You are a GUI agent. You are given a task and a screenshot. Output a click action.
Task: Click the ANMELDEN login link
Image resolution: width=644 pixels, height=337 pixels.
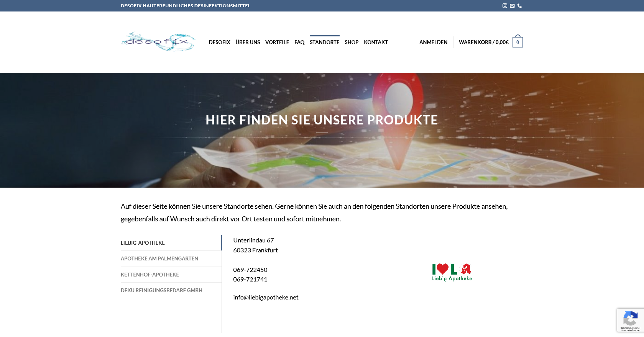pos(433,42)
